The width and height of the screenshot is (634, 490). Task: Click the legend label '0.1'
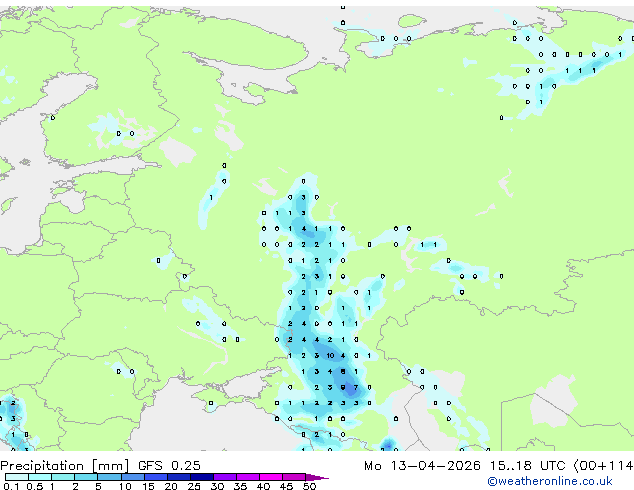(11, 486)
